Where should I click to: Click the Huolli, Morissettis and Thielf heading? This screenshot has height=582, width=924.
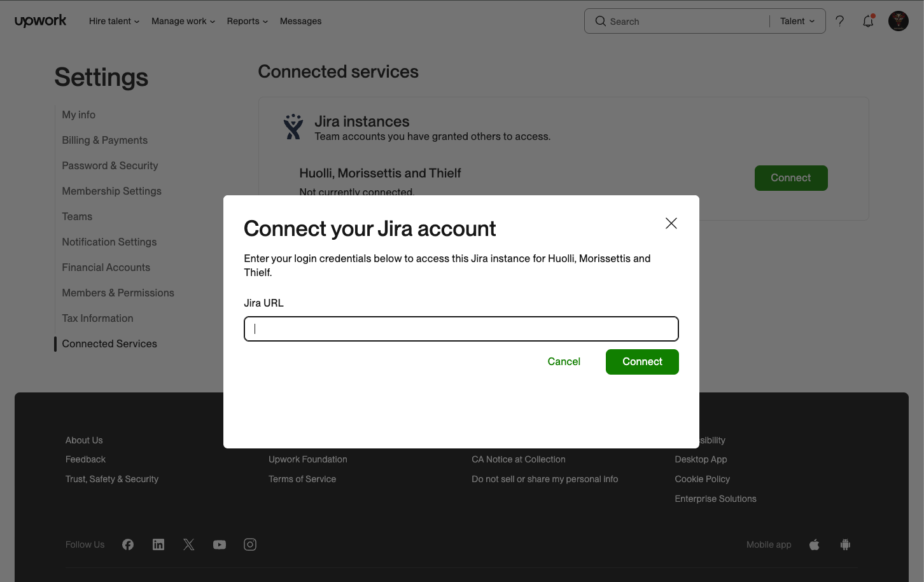point(380,173)
